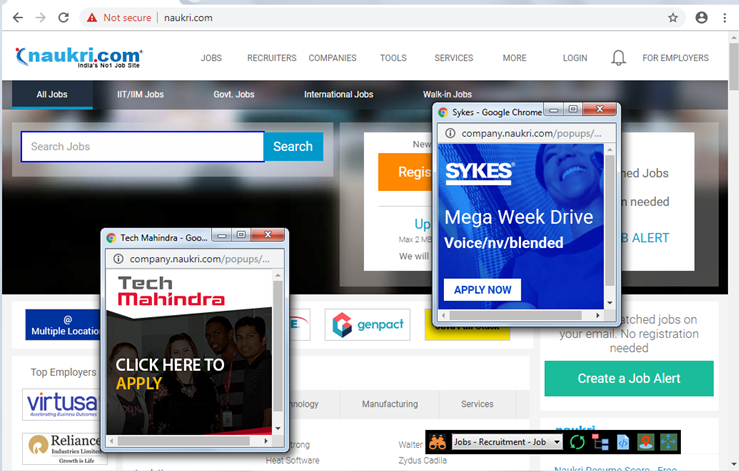The width and height of the screenshot is (739, 472).
Task: Click the green refresh arrows icon
Action: coord(577,442)
